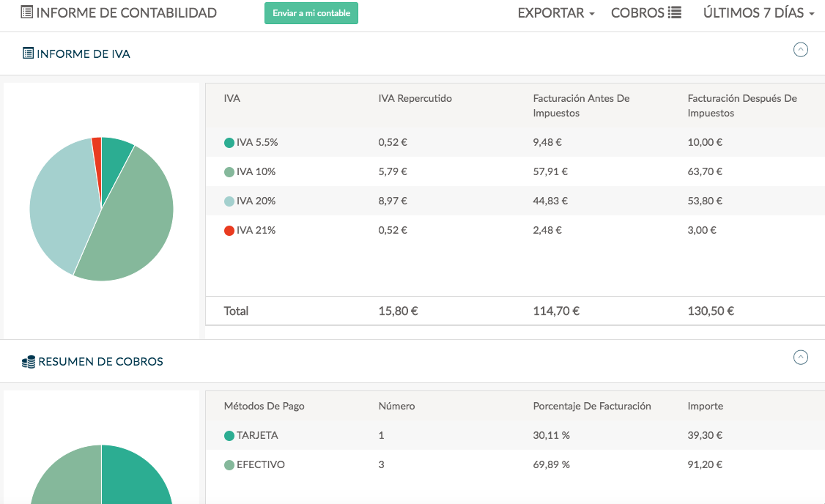Click the Tarjeta payment legend dot
Viewport: 825px width, 504px height.
tap(229, 436)
